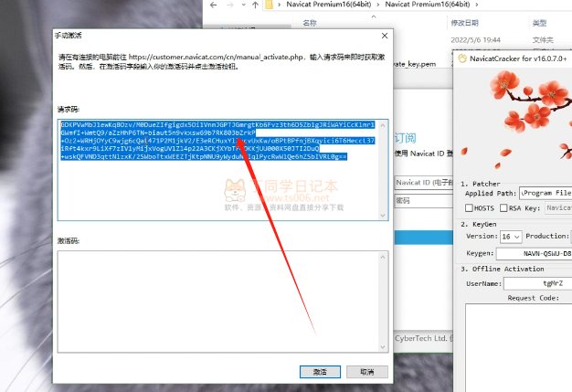Expand chevron after last breadcrumb
This screenshot has height=392, width=572.
click(476, 5)
